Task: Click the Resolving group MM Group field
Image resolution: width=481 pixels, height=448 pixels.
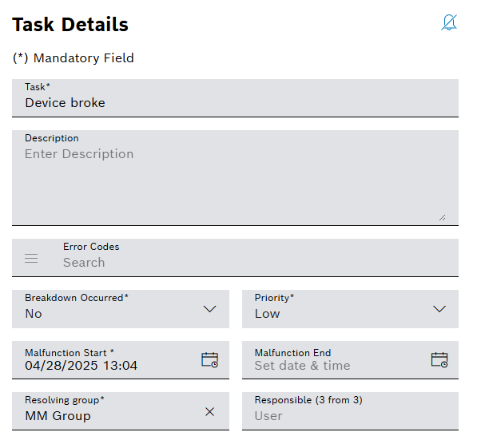Action: 121,411
